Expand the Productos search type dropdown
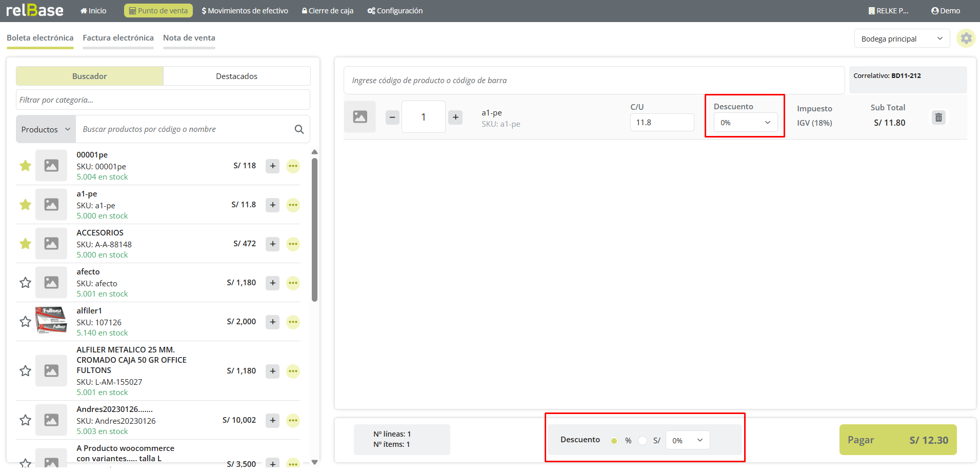This screenshot has height=472, width=980. pos(46,129)
